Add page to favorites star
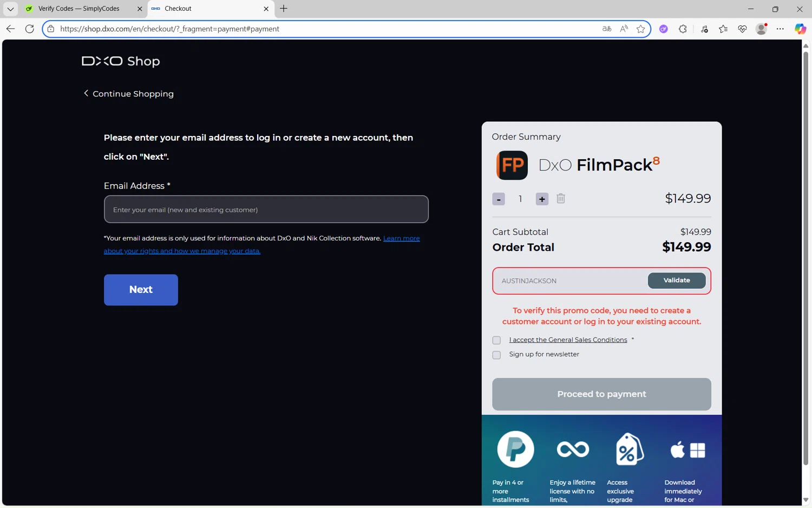Image resolution: width=812 pixels, height=508 pixels. point(641,29)
